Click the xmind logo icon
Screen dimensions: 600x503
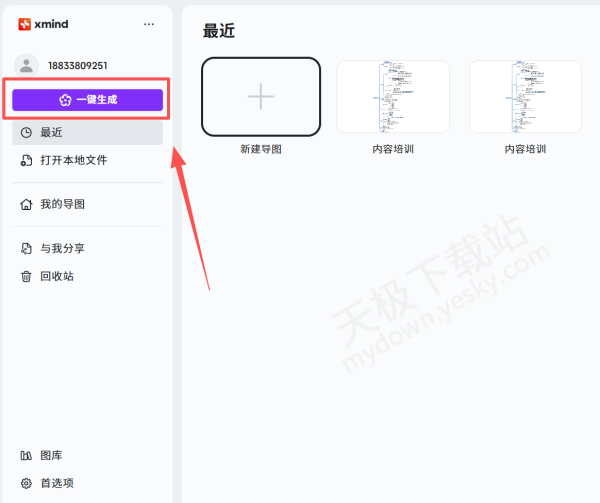point(24,24)
